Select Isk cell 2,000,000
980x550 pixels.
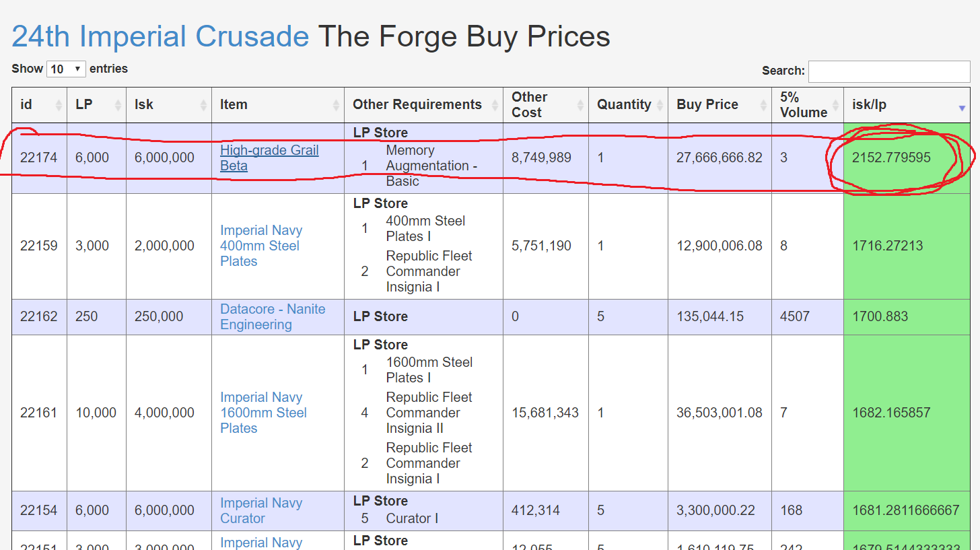coord(164,246)
